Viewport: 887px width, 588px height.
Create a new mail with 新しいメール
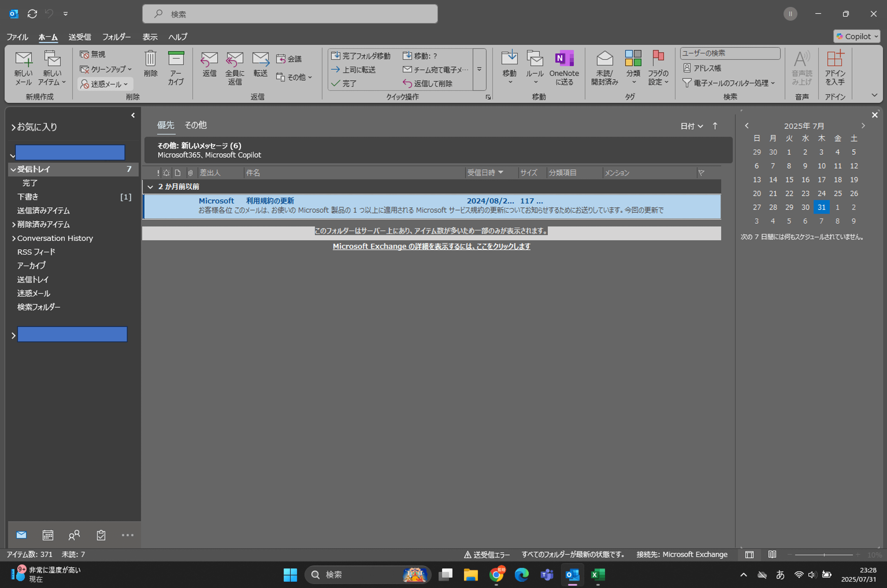(23, 68)
